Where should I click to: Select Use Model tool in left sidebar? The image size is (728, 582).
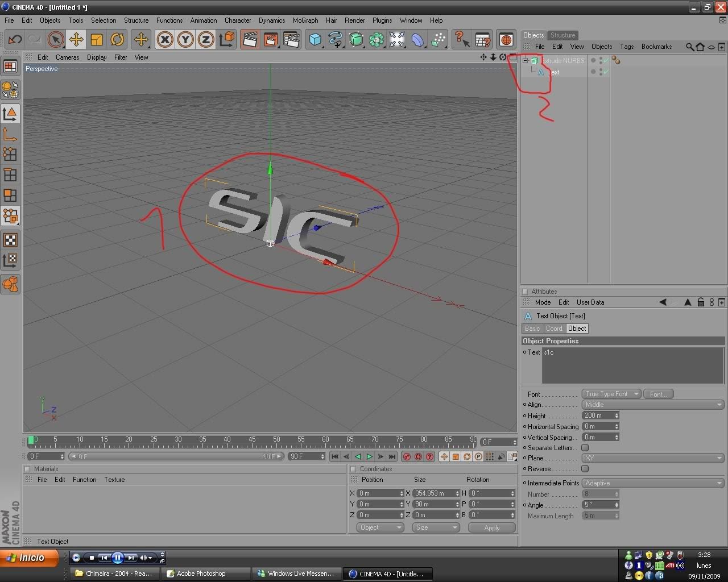(10, 114)
